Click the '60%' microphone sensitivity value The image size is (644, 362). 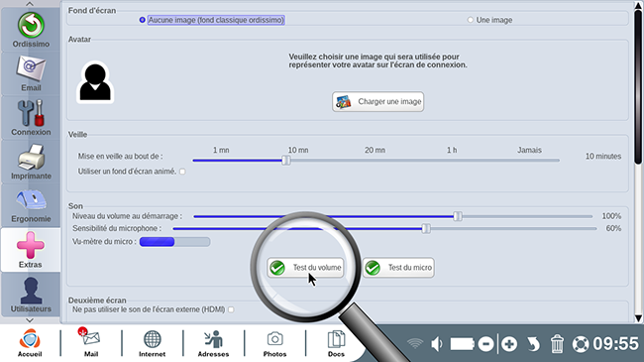pyautogui.click(x=613, y=228)
